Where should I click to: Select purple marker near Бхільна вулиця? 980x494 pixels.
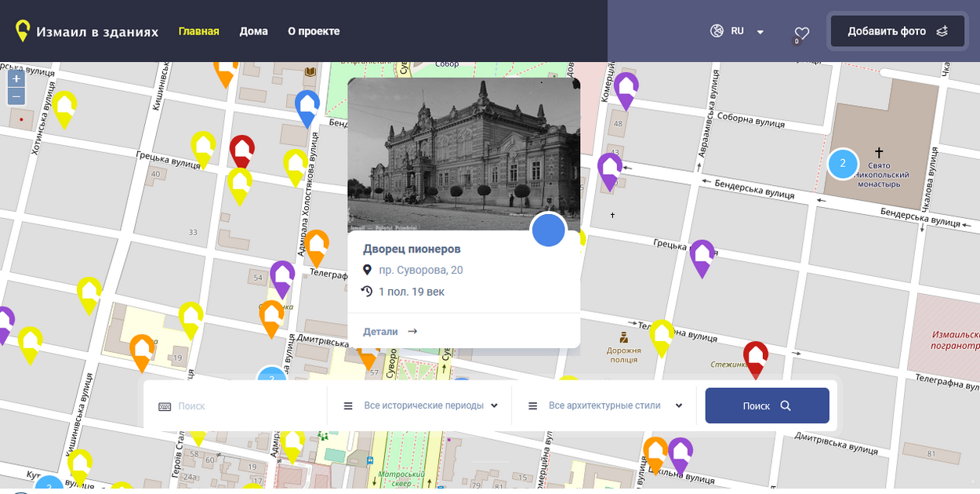(x=680, y=456)
